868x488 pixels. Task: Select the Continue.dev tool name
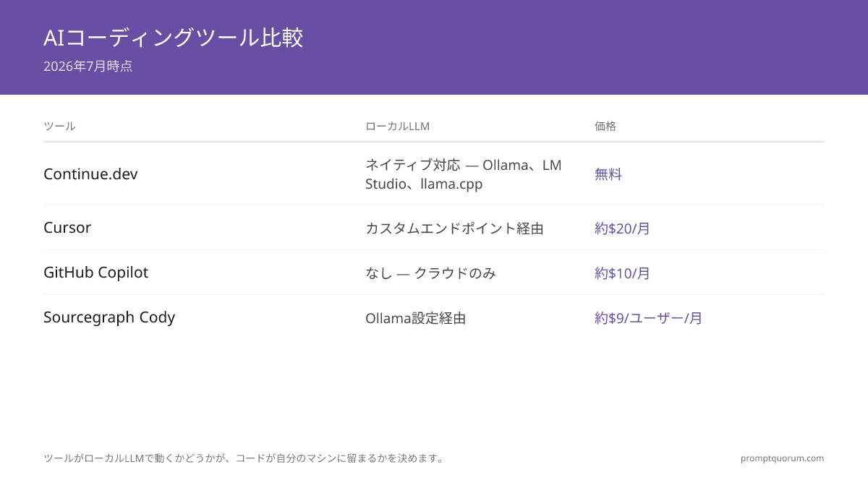click(x=90, y=174)
